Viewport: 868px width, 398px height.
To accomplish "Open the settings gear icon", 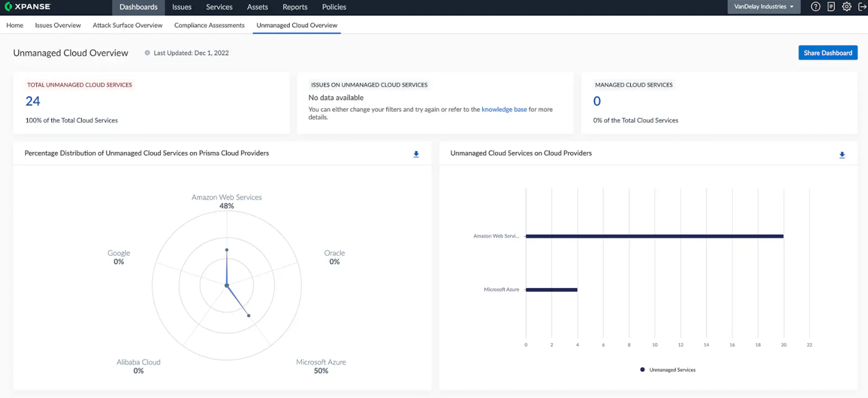I will click(847, 7).
